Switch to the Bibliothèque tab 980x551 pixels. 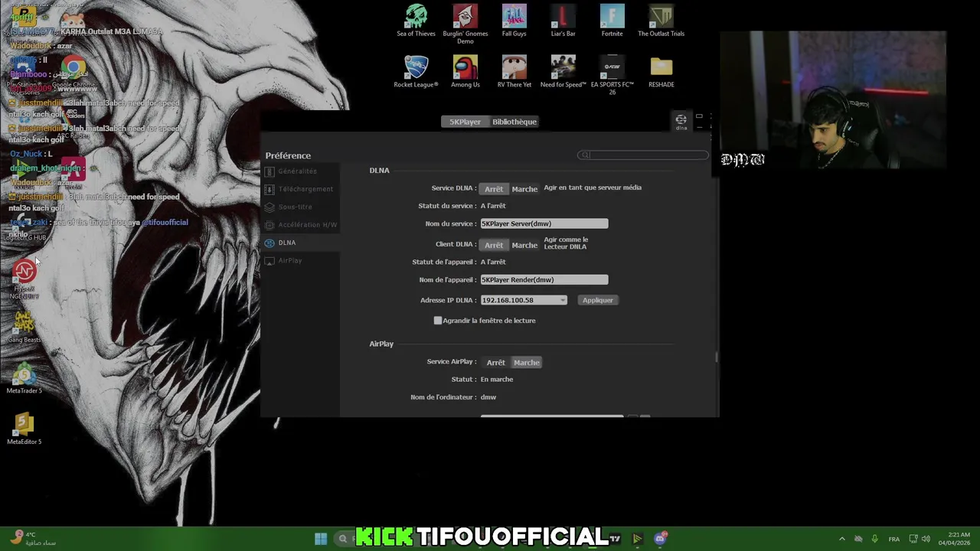click(514, 122)
